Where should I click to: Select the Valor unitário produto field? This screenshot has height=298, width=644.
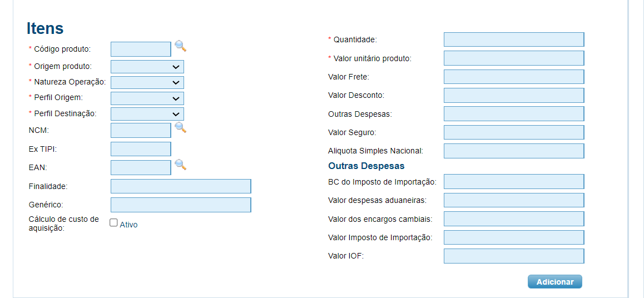[514, 58]
